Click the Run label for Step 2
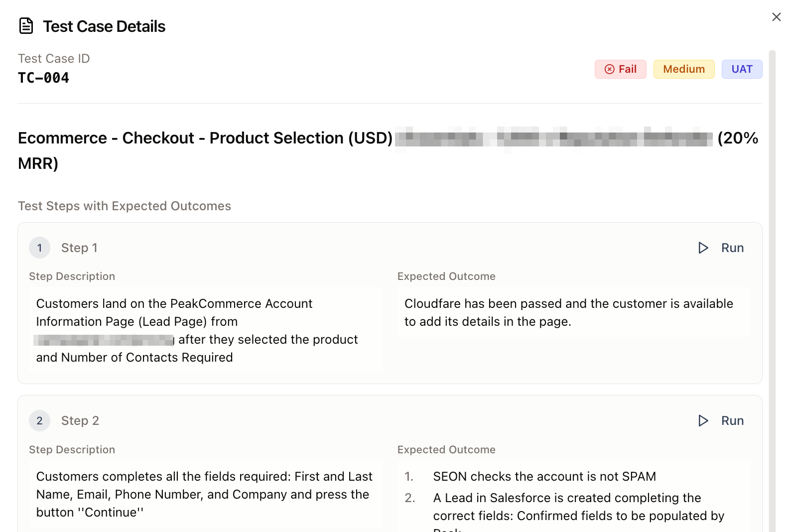This screenshot has height=532, width=791. [x=732, y=421]
